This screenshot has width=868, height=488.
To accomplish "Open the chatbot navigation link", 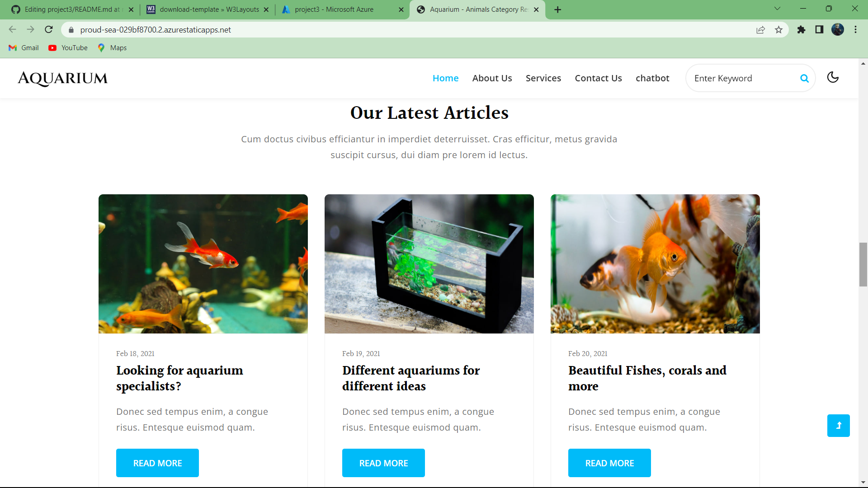I will pos(652,78).
